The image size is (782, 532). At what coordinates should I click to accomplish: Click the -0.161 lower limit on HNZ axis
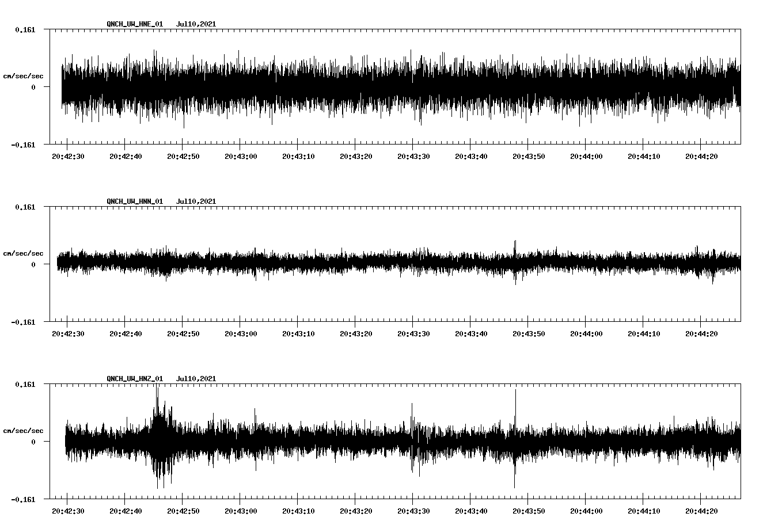tap(23, 499)
